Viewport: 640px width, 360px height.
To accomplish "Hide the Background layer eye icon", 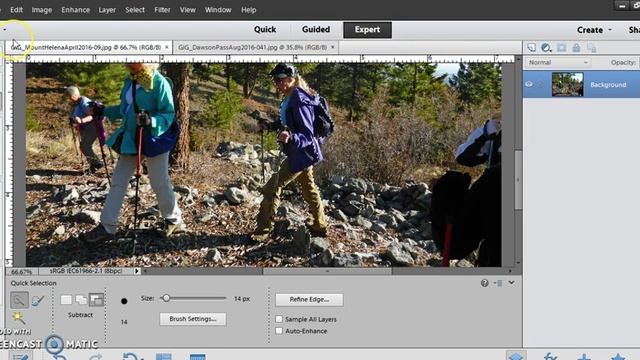I will [529, 84].
